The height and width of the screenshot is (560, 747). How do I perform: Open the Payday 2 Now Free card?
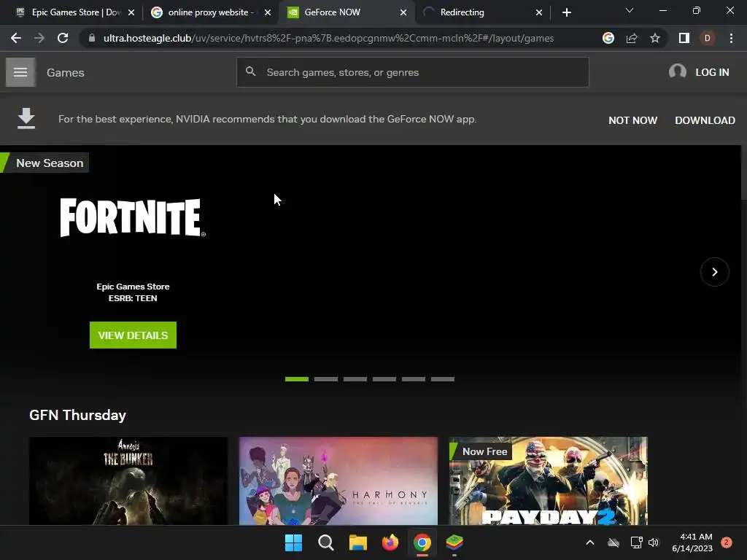click(x=549, y=481)
